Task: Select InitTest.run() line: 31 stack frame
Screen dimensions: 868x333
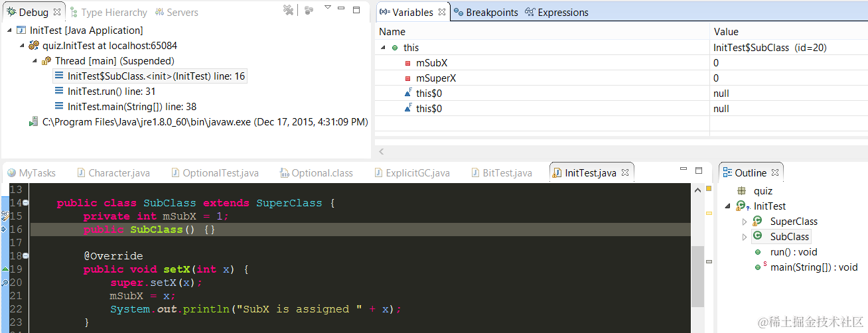Action: pyautogui.click(x=106, y=92)
